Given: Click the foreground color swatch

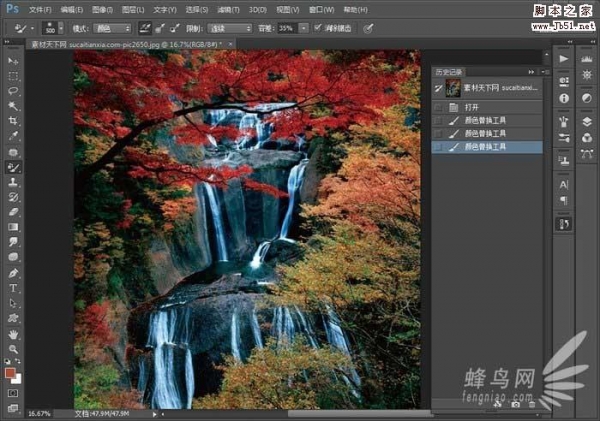Looking at the screenshot, I should [x=10, y=372].
